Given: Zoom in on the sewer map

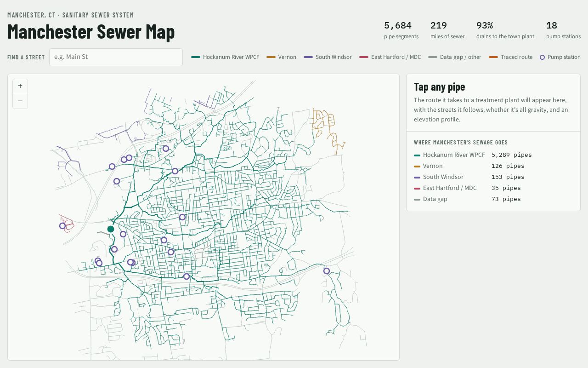Looking at the screenshot, I should pyautogui.click(x=20, y=86).
